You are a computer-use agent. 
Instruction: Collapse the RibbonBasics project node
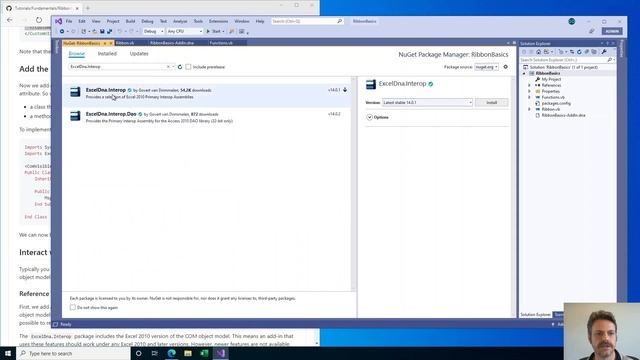(x=524, y=73)
